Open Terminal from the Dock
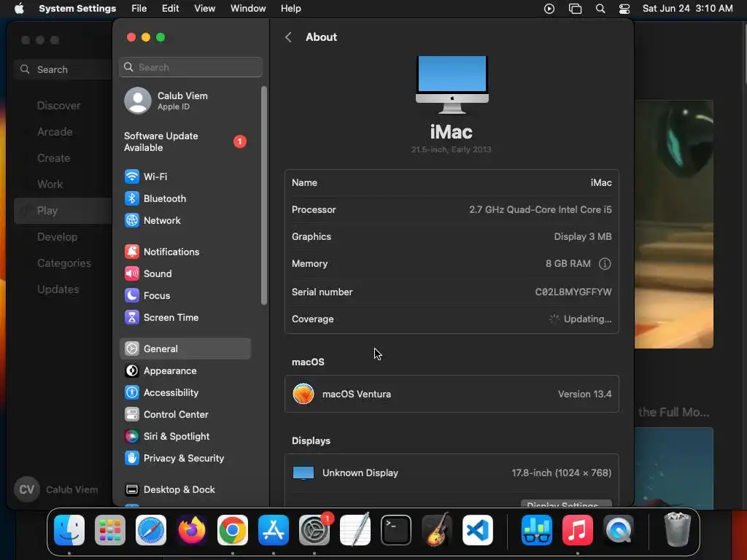 (x=396, y=530)
